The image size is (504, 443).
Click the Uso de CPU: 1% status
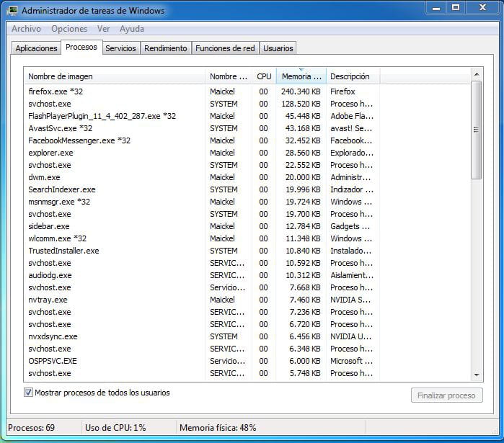click(x=115, y=428)
